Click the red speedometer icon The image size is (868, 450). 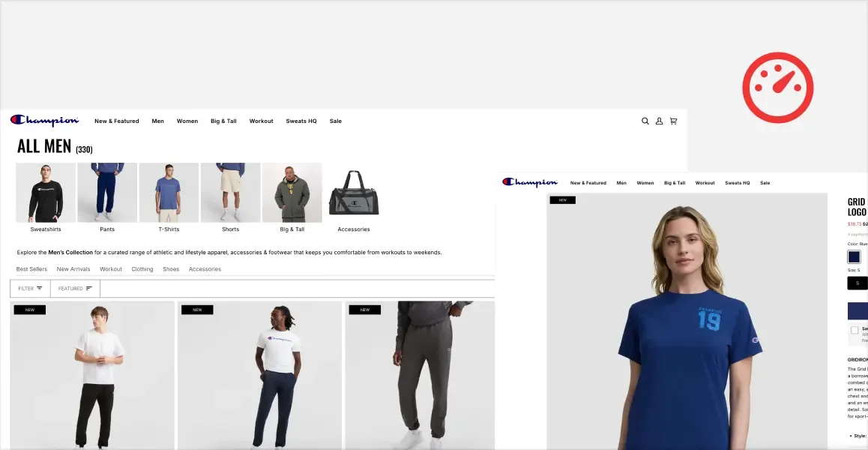point(778,88)
